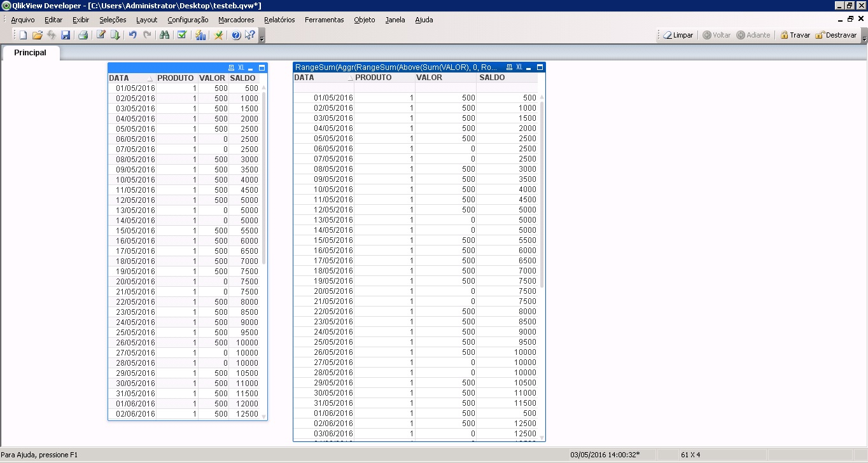Send left table to Excel (XL)
This screenshot has width=868, height=463.
(241, 67)
